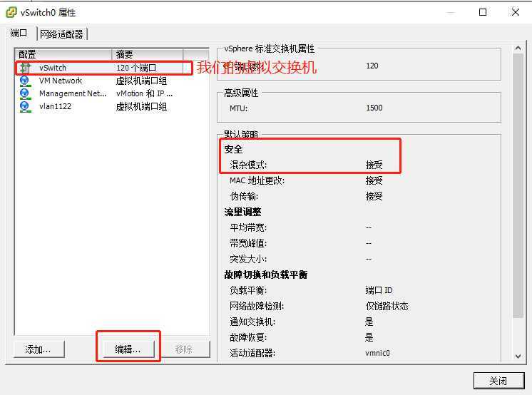
Task: Click the 编辑... button
Action: 128,349
